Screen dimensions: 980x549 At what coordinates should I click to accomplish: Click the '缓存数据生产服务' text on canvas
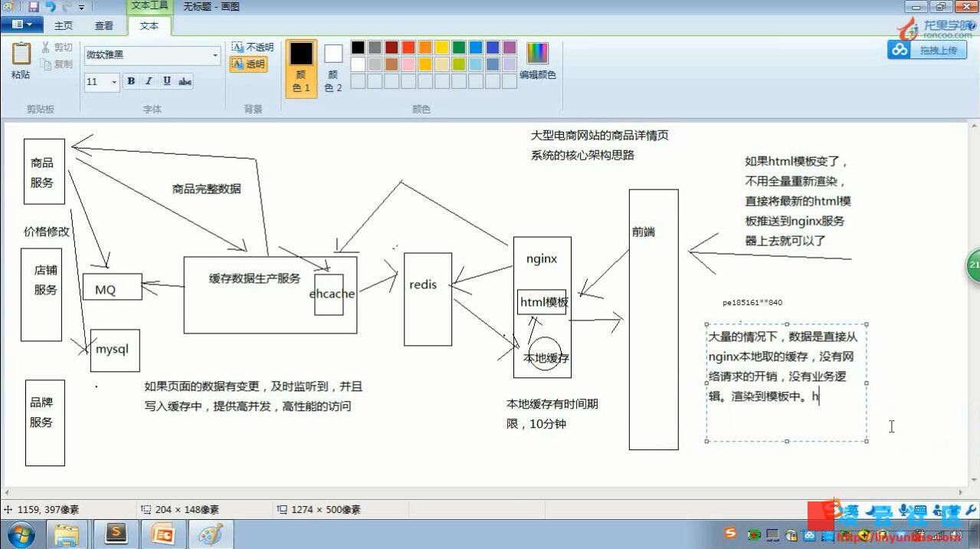click(254, 278)
